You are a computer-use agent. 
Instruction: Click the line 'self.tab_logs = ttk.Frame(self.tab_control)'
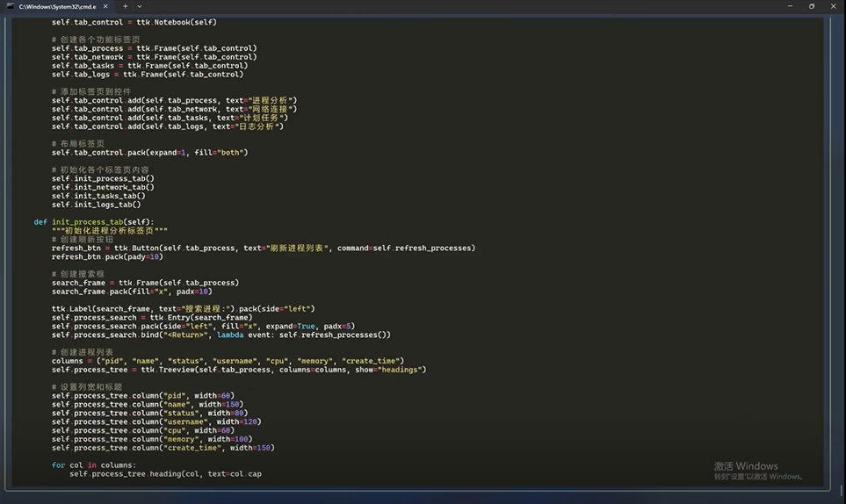pyautogui.click(x=148, y=75)
